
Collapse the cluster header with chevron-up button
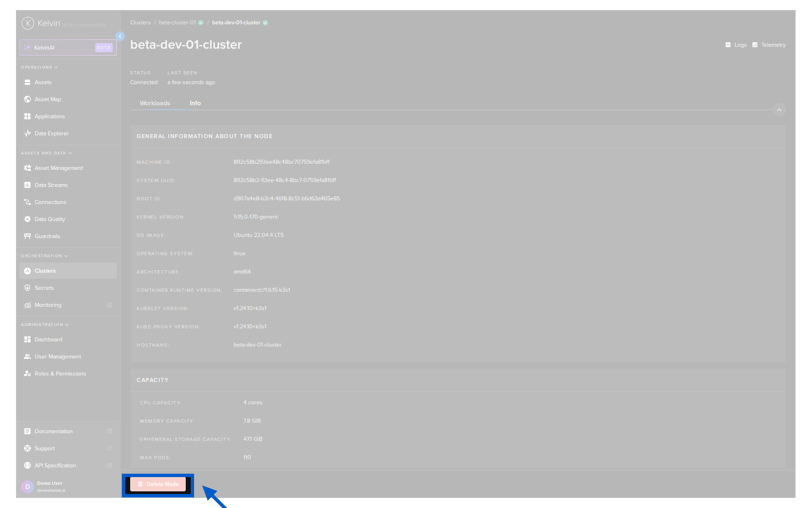[x=779, y=110]
